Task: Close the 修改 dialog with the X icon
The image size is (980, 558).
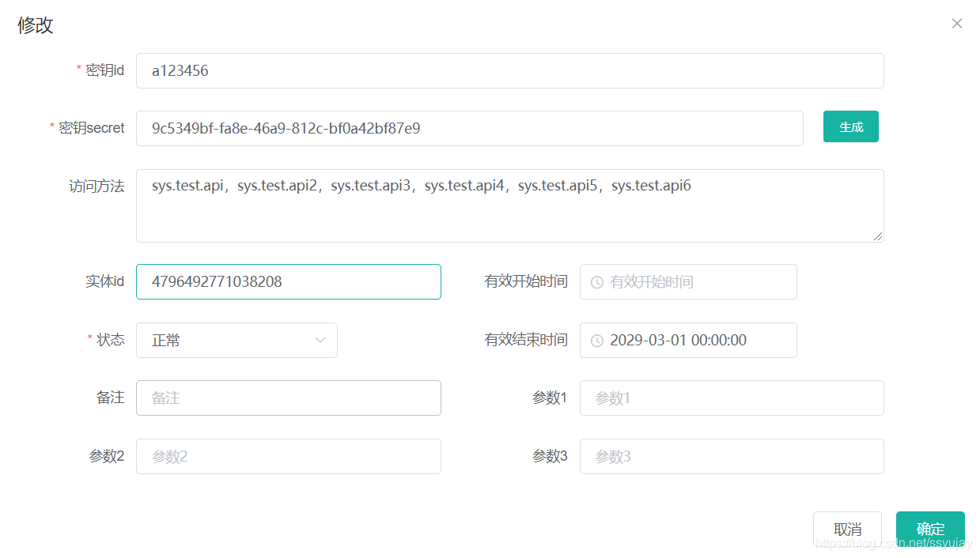Action: click(x=957, y=24)
